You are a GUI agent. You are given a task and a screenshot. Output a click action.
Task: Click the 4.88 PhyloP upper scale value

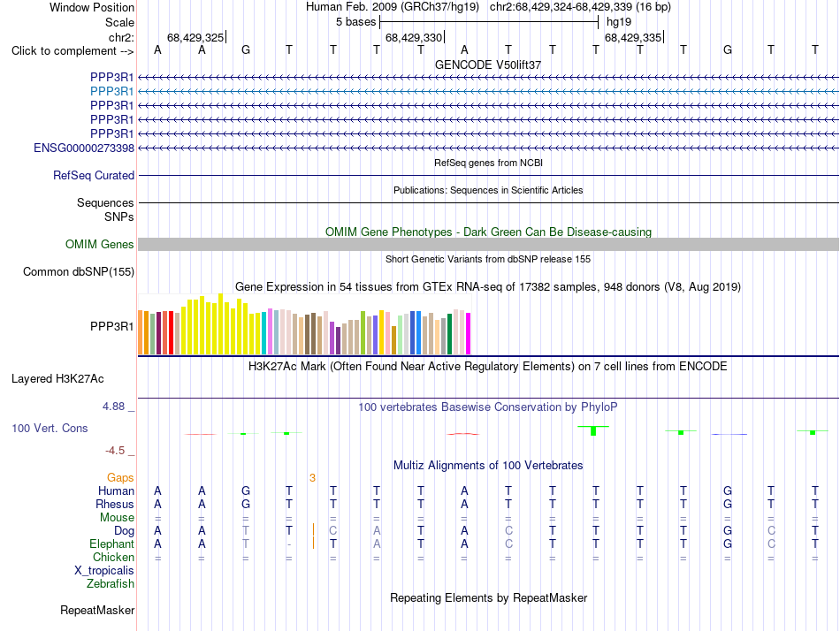tap(113, 407)
